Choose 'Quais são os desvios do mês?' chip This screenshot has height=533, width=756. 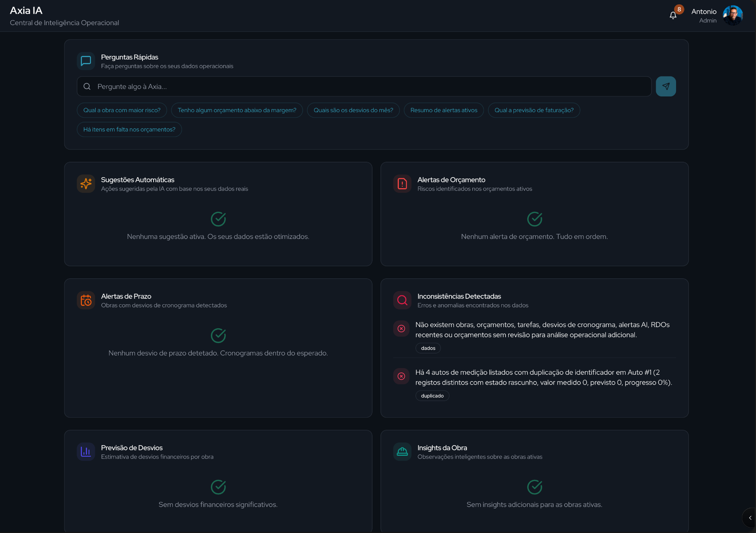pos(353,110)
